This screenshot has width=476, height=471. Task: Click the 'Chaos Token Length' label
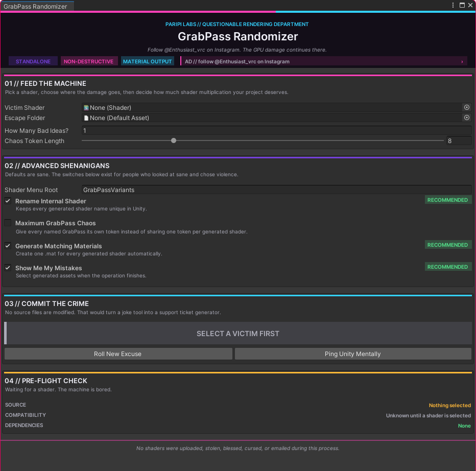[34, 141]
